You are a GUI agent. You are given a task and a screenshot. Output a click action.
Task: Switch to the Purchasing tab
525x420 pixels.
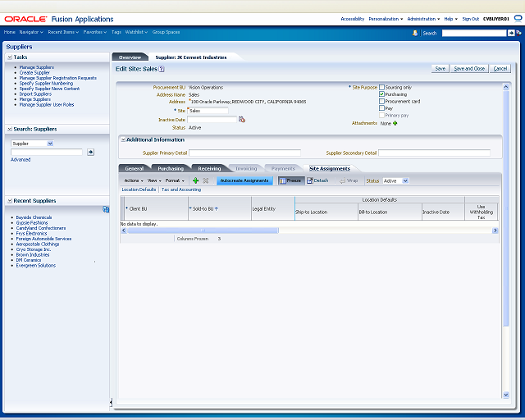click(171, 168)
